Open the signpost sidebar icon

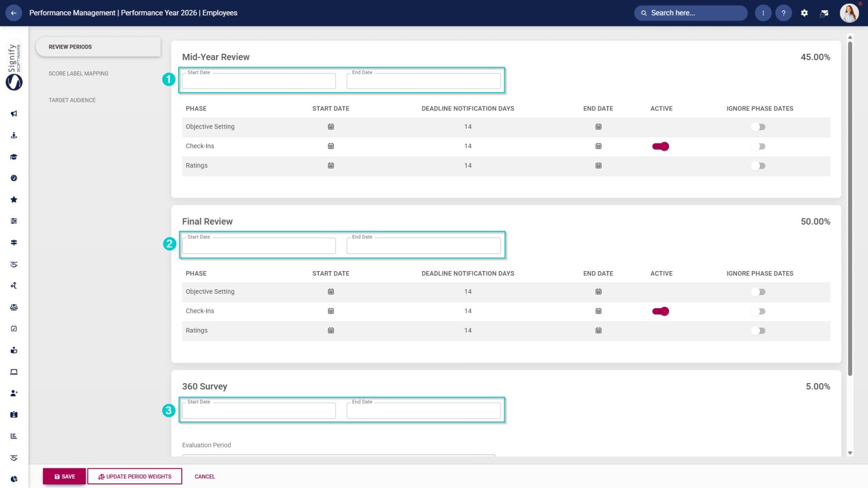14,243
